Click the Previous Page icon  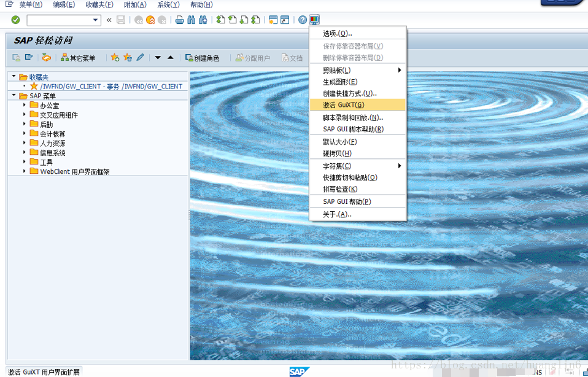point(233,20)
